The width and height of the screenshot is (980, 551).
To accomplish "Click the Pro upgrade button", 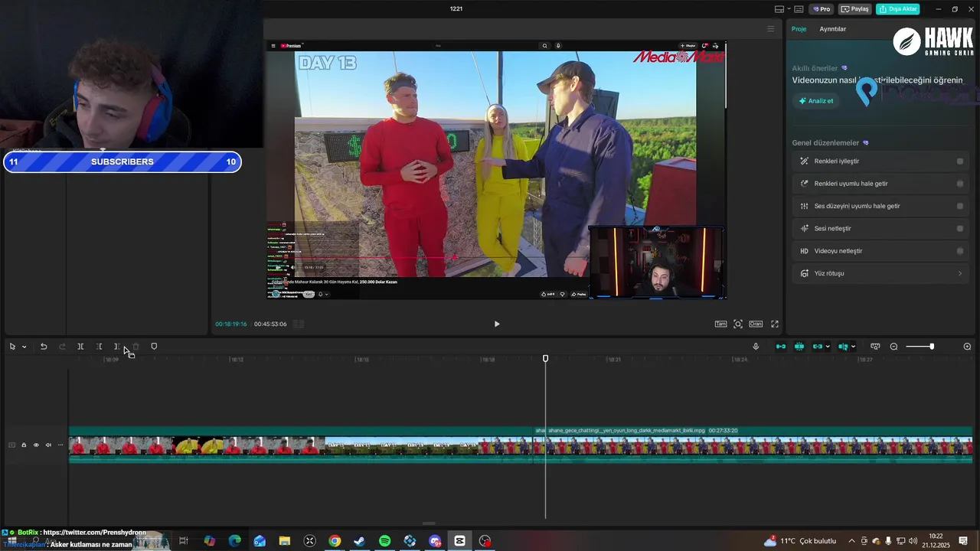I will click(x=822, y=9).
